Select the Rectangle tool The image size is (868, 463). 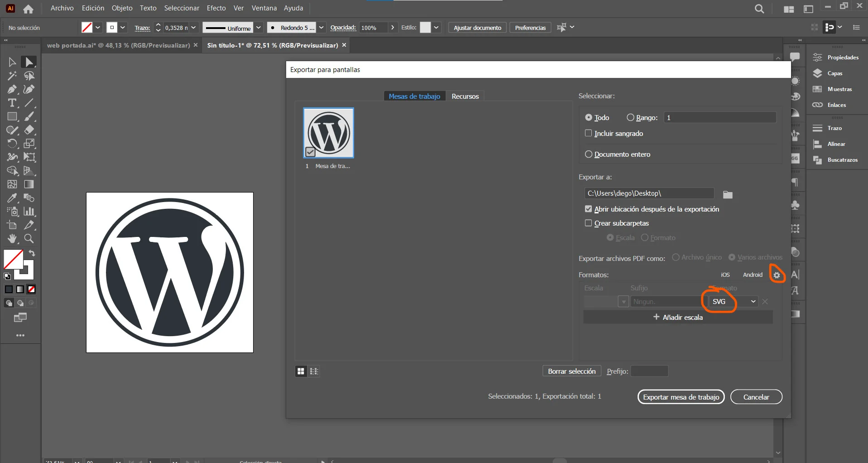coord(12,116)
